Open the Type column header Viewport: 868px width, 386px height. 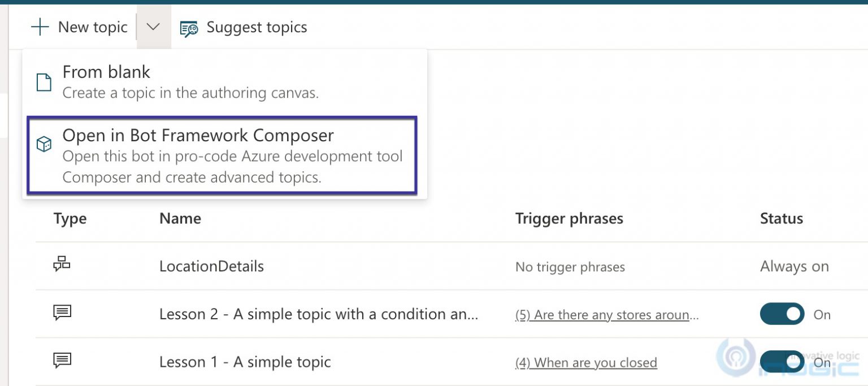pos(70,219)
